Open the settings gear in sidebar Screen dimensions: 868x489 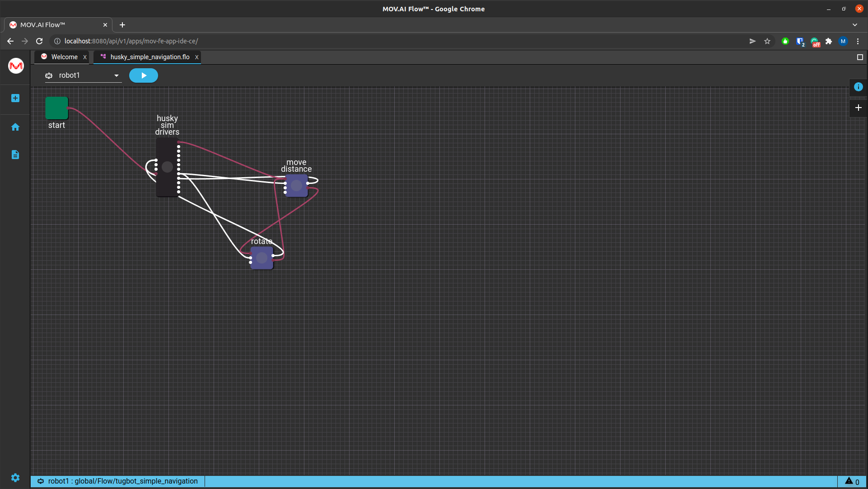coord(15,478)
